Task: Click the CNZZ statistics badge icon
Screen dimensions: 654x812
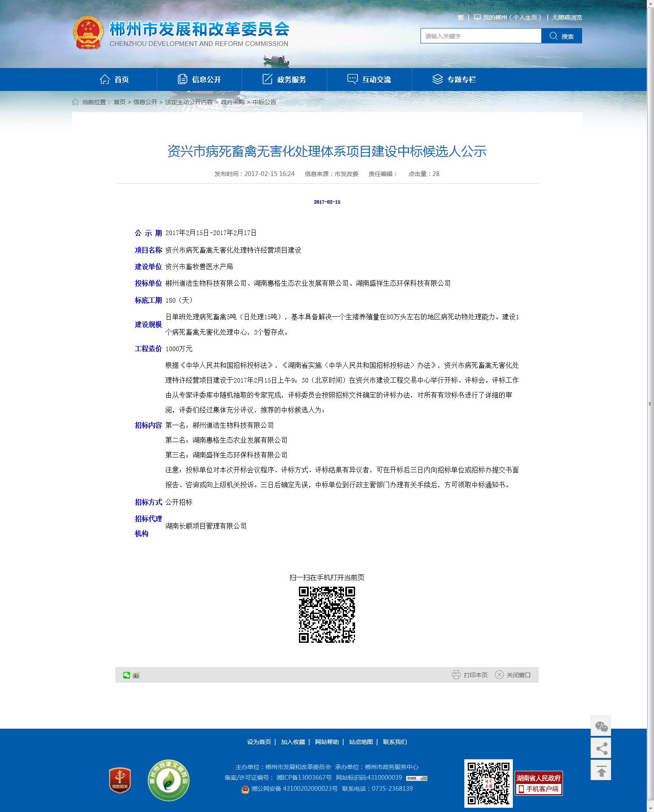Action: coord(417,778)
